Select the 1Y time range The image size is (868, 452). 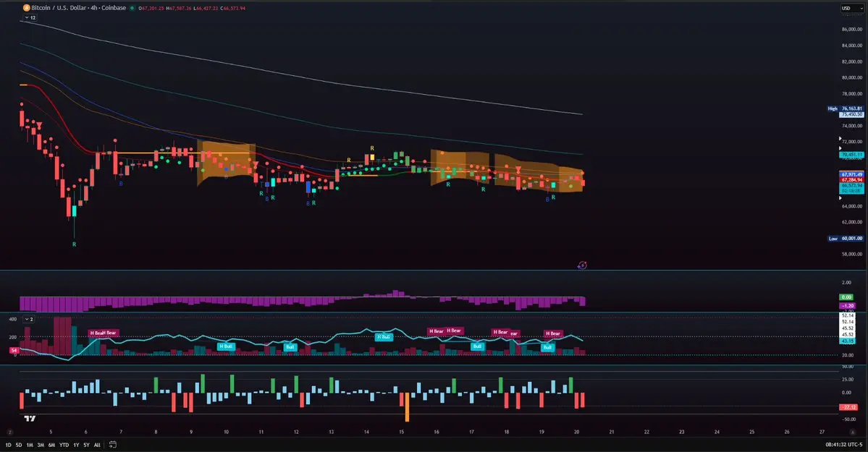77,445
